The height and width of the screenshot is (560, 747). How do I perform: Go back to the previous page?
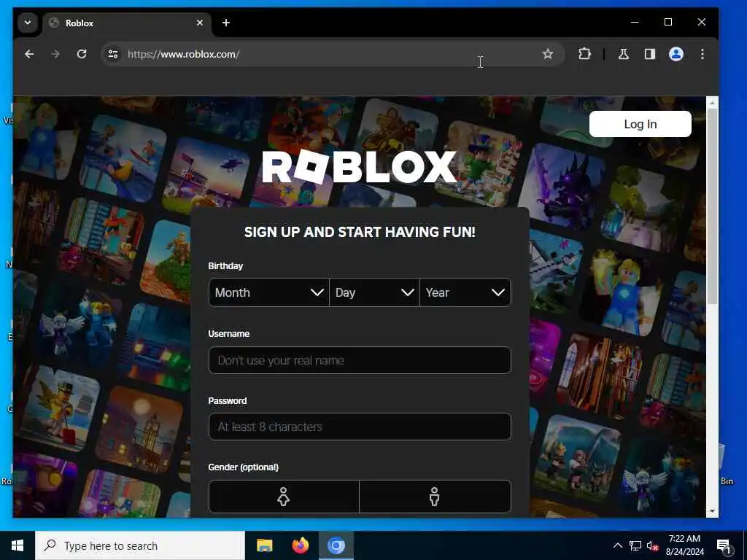29,54
